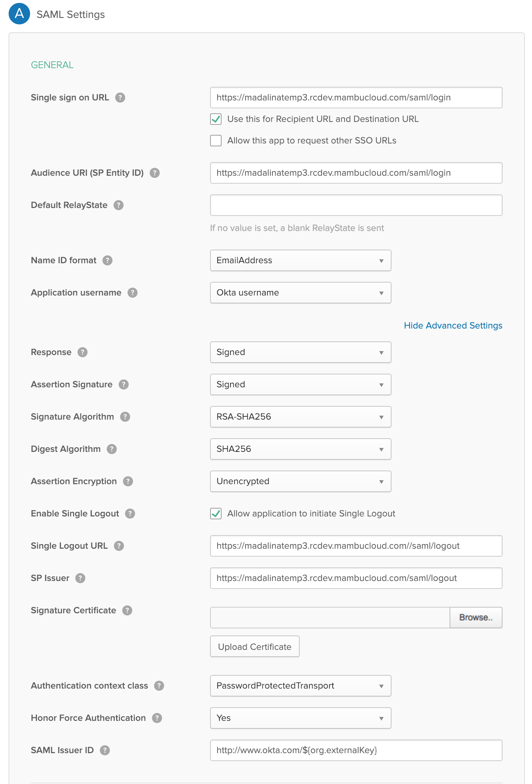Disable Allow application to initiate Single Logout

tap(215, 514)
